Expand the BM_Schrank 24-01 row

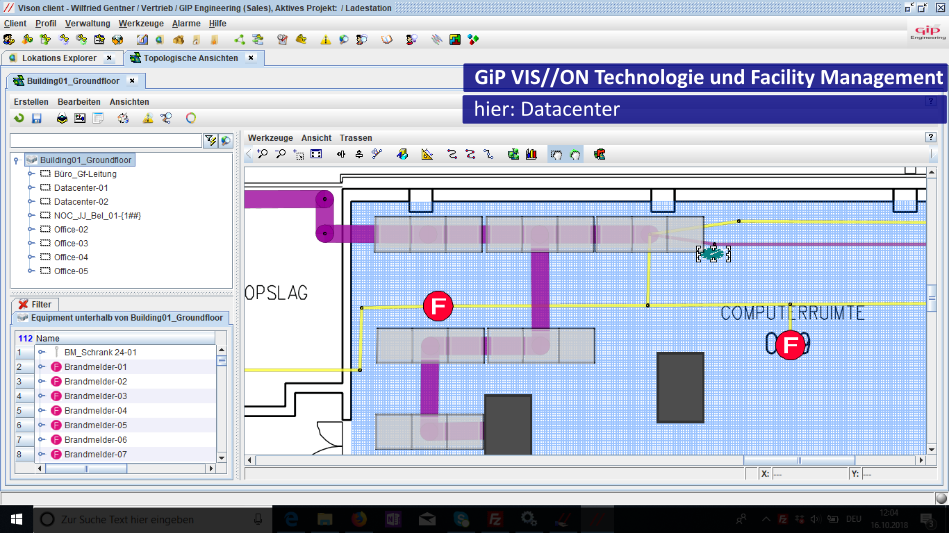pos(41,352)
